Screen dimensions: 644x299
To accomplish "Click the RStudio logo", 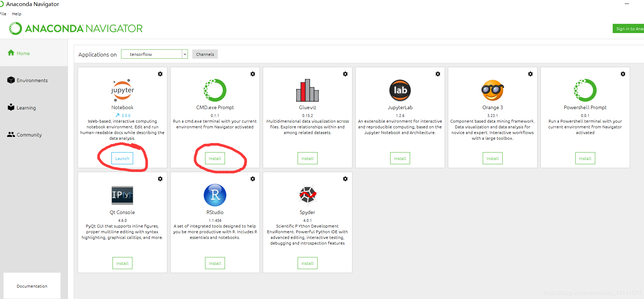I will (x=215, y=195).
